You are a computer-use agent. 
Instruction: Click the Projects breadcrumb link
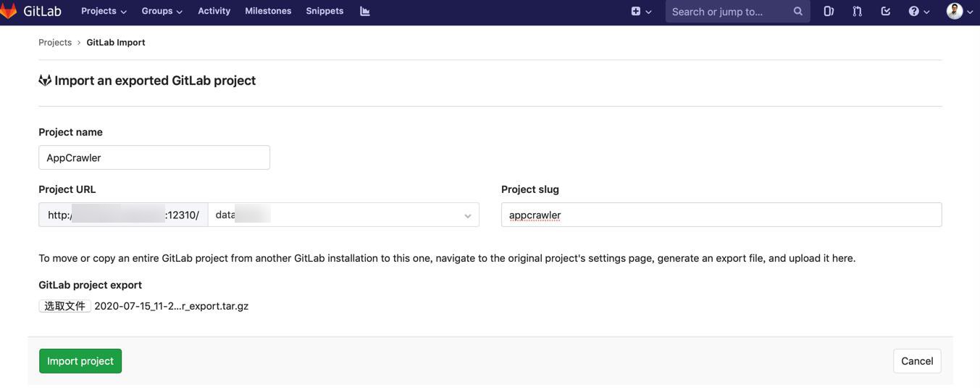tap(55, 42)
